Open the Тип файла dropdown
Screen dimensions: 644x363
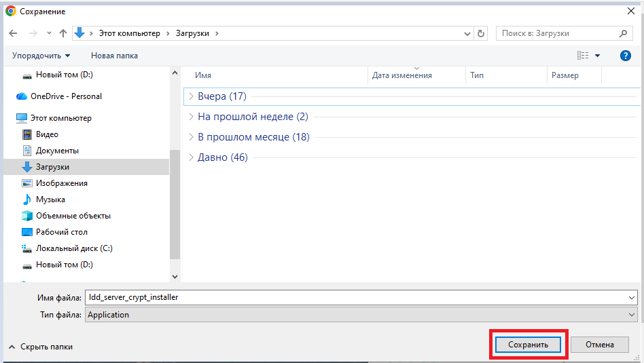point(361,315)
